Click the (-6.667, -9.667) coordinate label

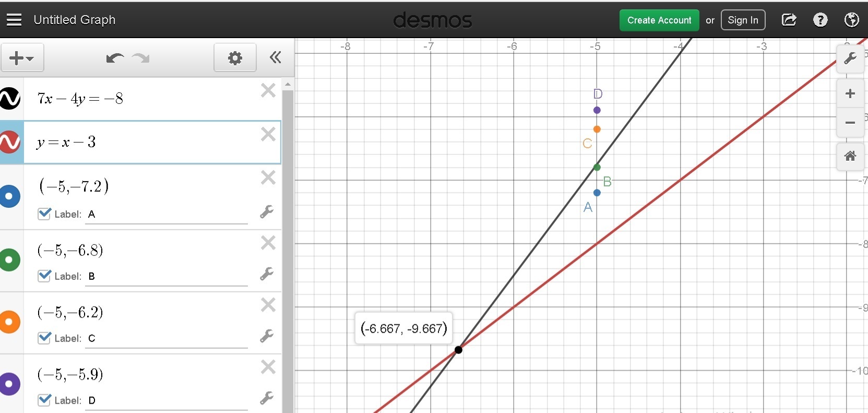pos(404,328)
